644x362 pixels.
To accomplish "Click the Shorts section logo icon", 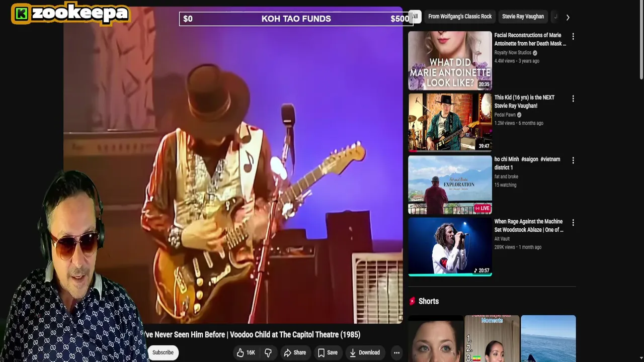I will [x=412, y=301].
